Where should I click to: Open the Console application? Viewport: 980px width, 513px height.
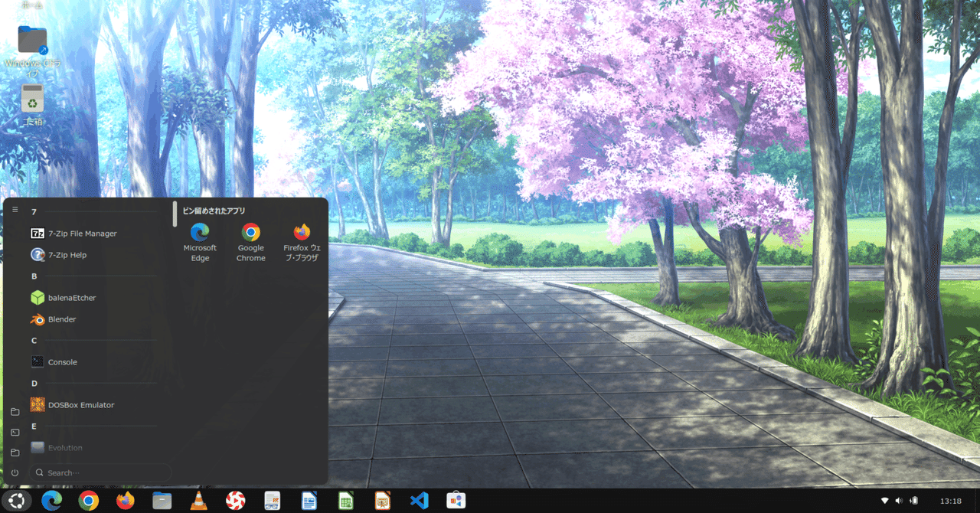point(63,361)
